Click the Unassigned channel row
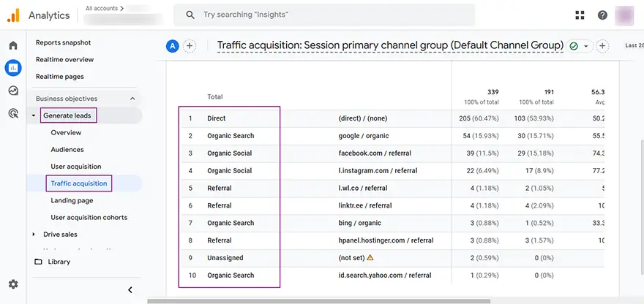 [x=392, y=258]
